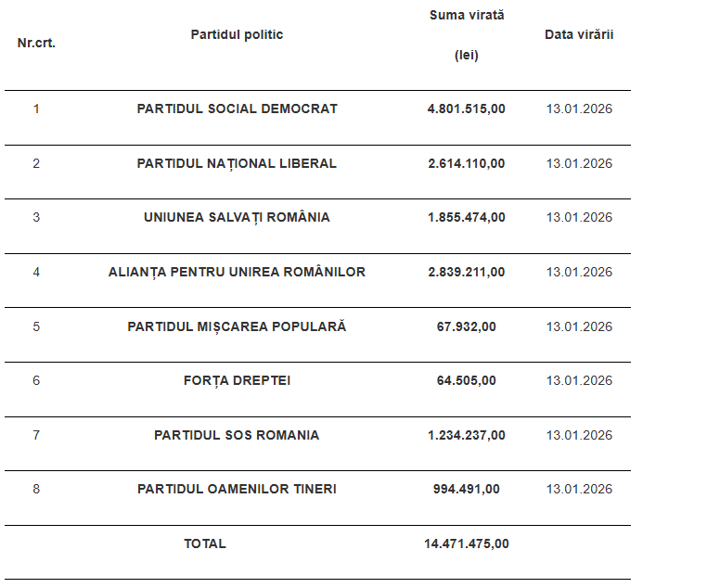Click the 'Nr.crt.' column header
Screen dimensions: 707x588
pos(36,44)
